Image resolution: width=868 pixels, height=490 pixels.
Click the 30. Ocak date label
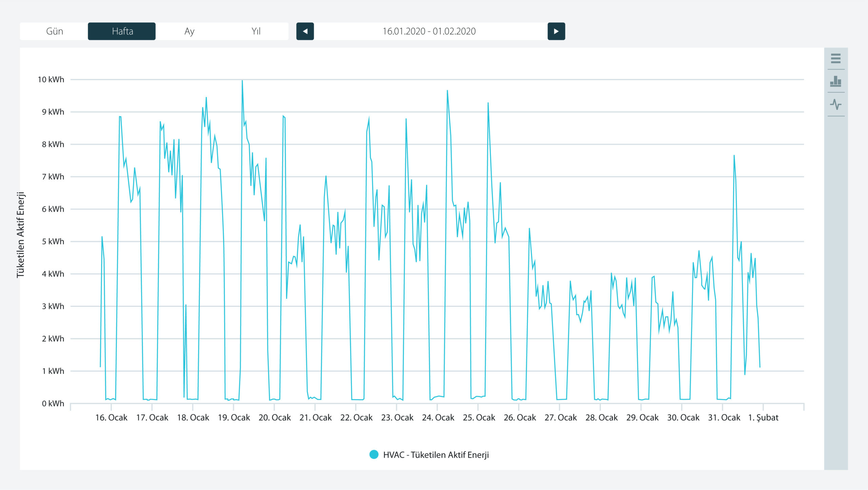(683, 417)
